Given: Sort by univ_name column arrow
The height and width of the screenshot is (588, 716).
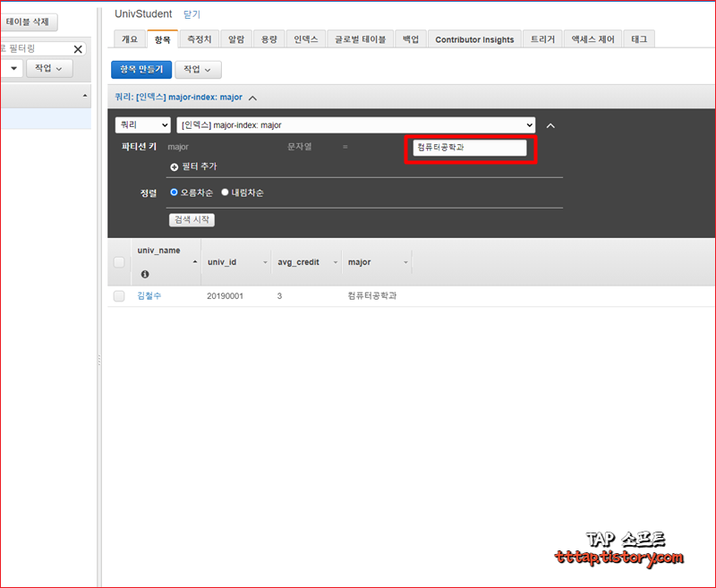Looking at the screenshot, I should point(195,261).
